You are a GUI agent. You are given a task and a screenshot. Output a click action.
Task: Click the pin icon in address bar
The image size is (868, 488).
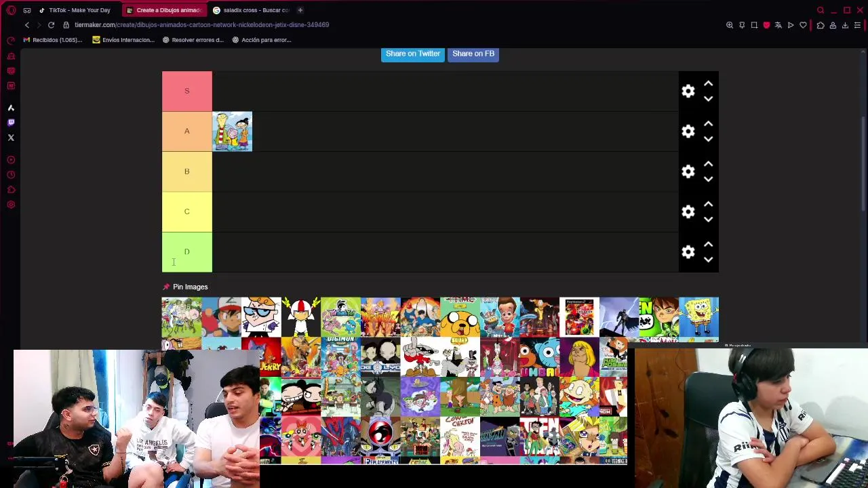(x=742, y=25)
